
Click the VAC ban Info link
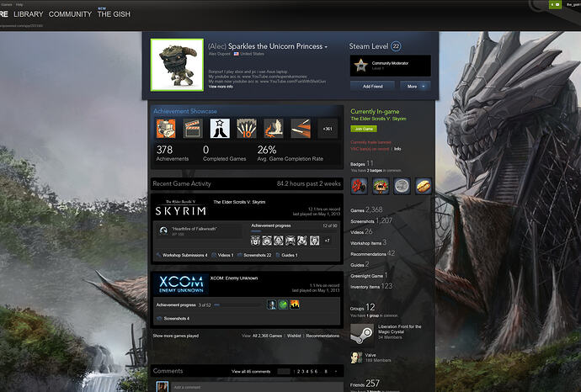397,149
